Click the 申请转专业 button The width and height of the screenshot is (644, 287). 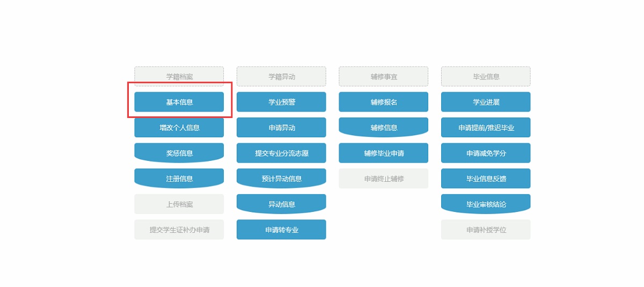(x=281, y=230)
